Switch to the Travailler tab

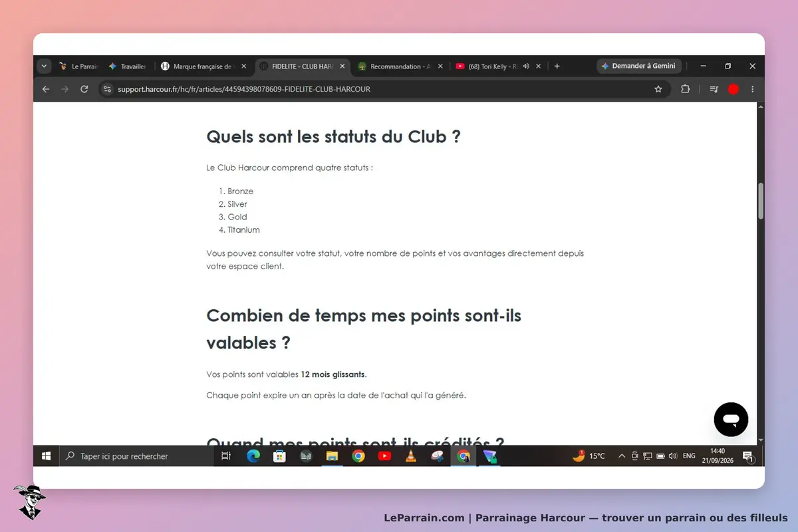pyautogui.click(x=129, y=66)
